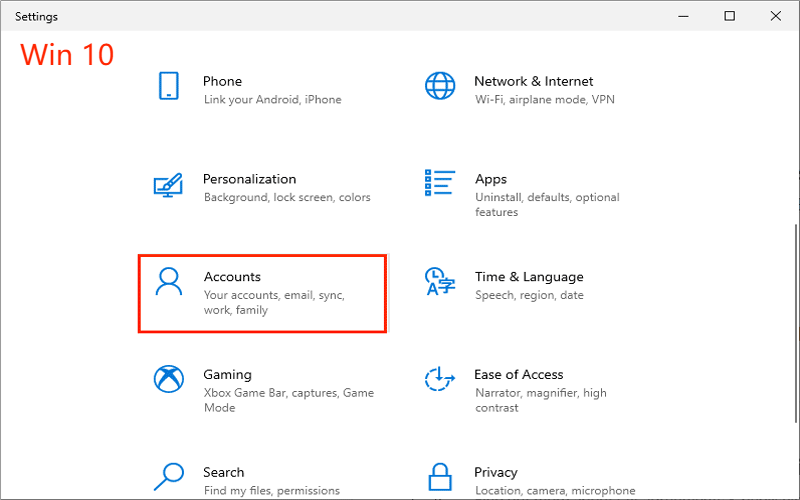This screenshot has width=800, height=500.
Task: Click 'Background, lock screen, colors' description
Action: tap(287, 197)
